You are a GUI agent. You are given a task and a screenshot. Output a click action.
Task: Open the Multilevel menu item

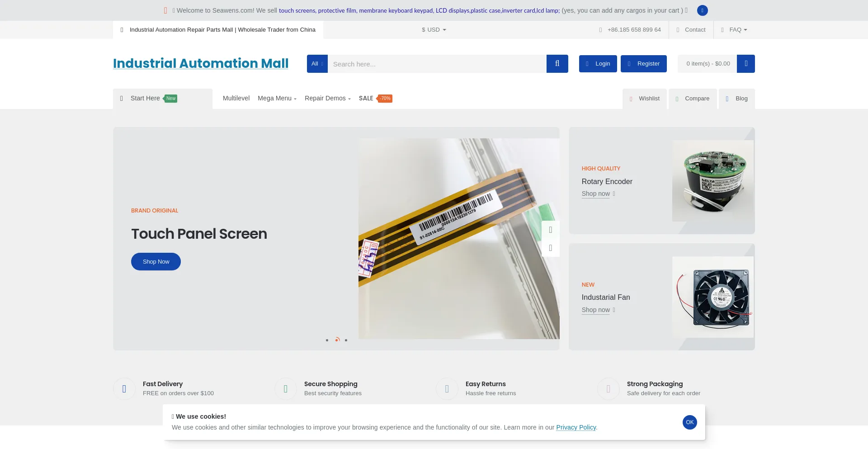click(236, 99)
